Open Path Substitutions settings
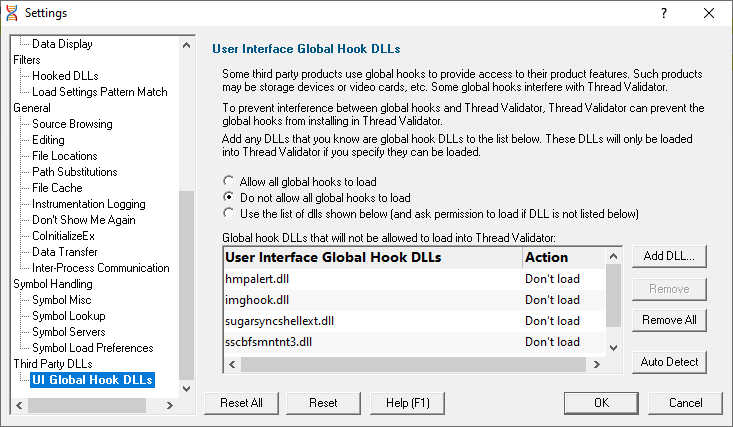 [x=74, y=172]
